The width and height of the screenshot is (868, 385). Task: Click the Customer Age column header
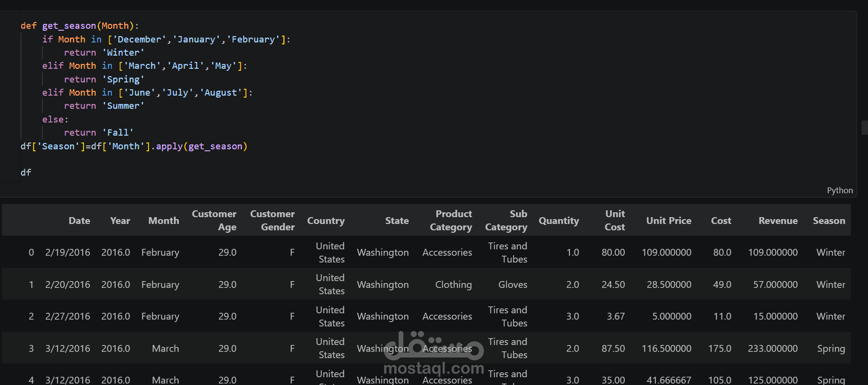pos(214,221)
